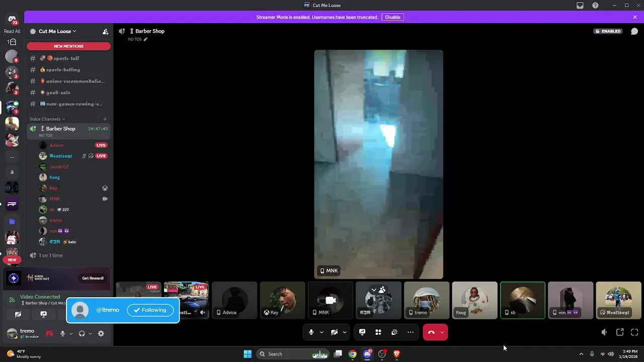
Task: Open the blue server folder
Action: pyautogui.click(x=12, y=221)
